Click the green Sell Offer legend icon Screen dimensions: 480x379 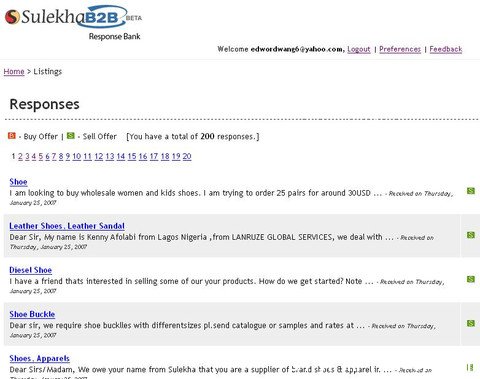coord(71,136)
